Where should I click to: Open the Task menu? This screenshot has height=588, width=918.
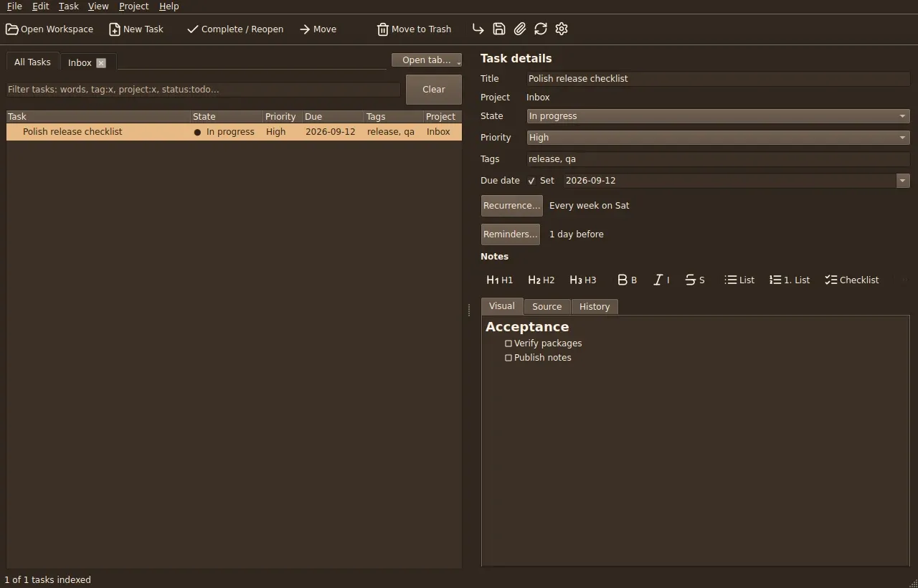[x=68, y=6]
